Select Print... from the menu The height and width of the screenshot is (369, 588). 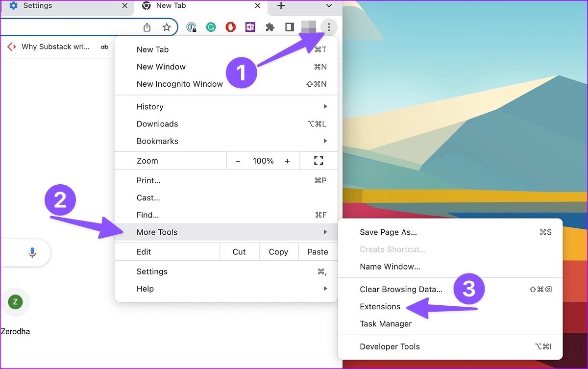click(x=226, y=181)
